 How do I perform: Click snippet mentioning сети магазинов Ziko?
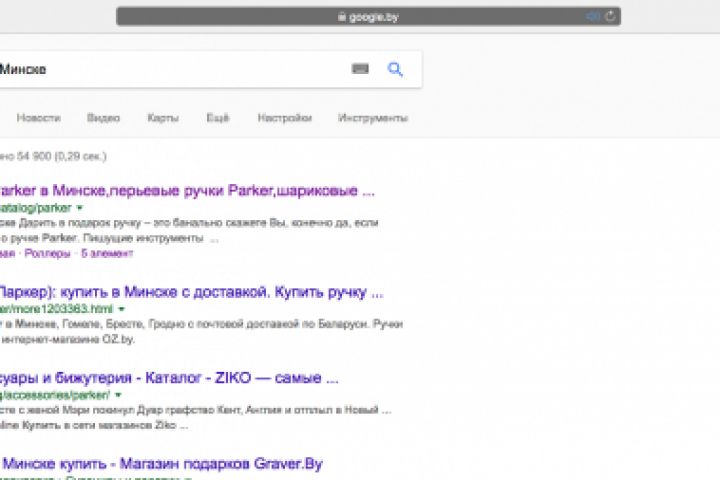click(93, 425)
